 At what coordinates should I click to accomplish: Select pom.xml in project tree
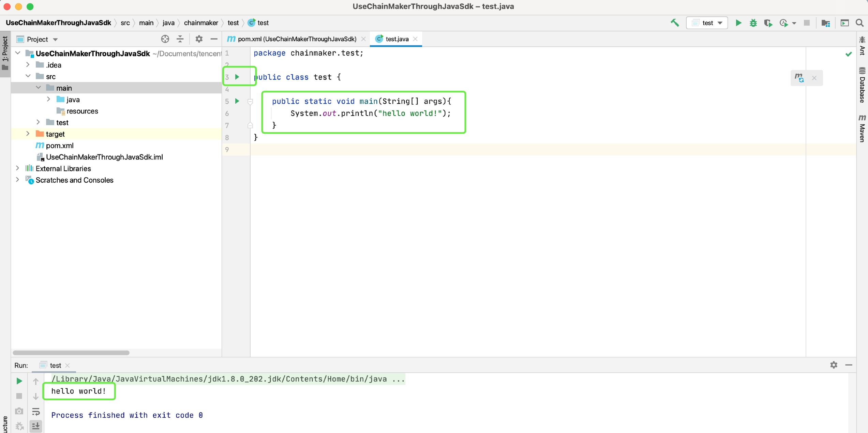pos(60,146)
